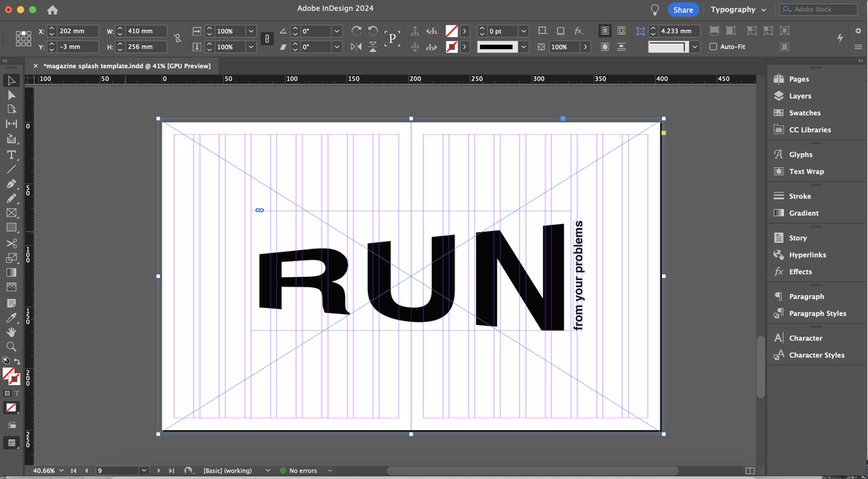Open the stroke type dropdown
868x479 pixels.
[524, 47]
